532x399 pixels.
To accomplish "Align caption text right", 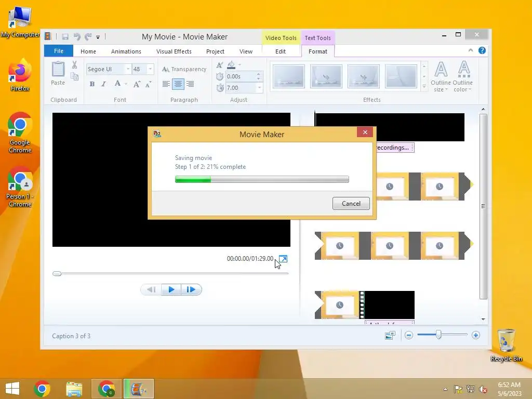I will (190, 84).
